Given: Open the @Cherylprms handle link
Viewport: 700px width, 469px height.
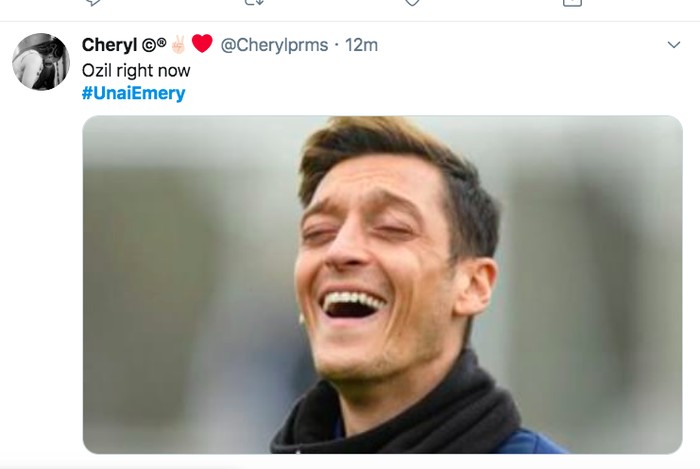Looking at the screenshot, I should pos(274,45).
